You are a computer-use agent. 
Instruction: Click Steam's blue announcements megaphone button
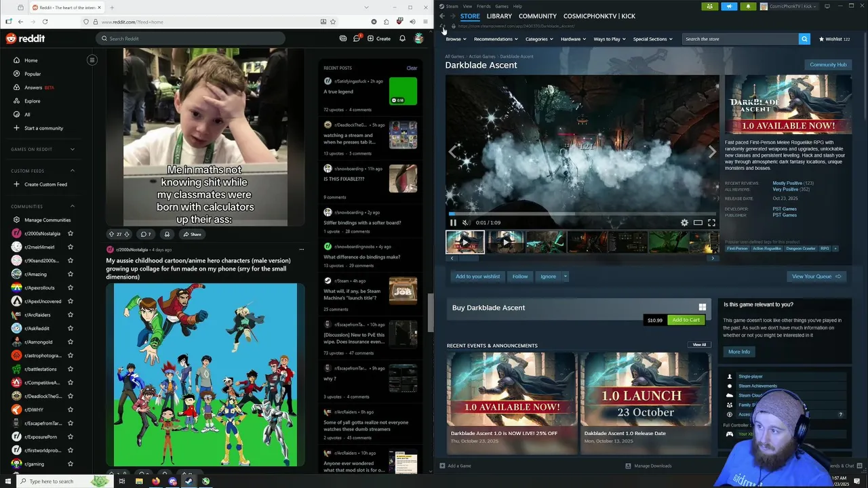(729, 6)
